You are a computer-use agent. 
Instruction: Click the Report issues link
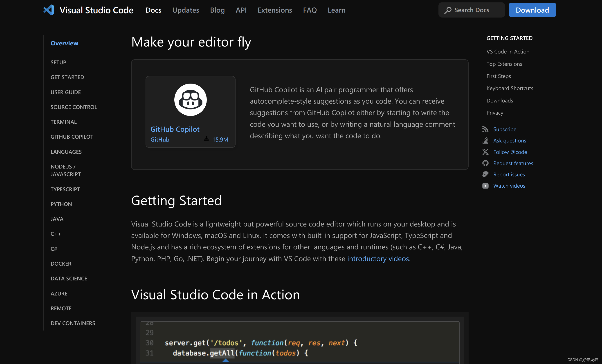509,174
